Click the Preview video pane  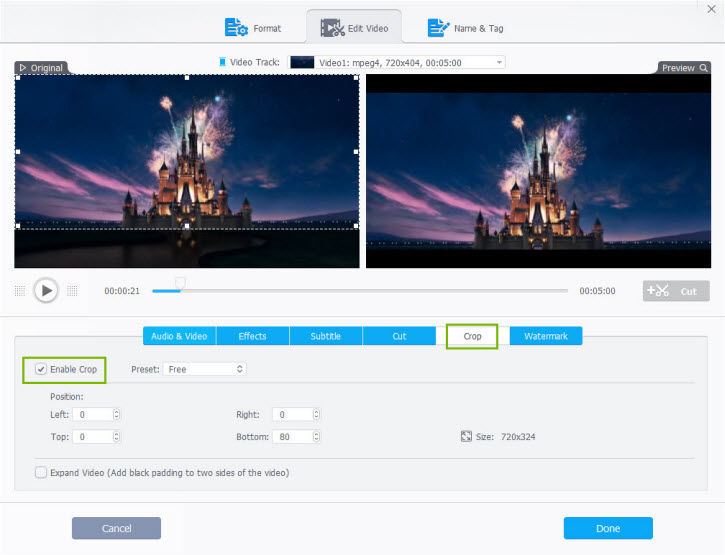tap(539, 171)
